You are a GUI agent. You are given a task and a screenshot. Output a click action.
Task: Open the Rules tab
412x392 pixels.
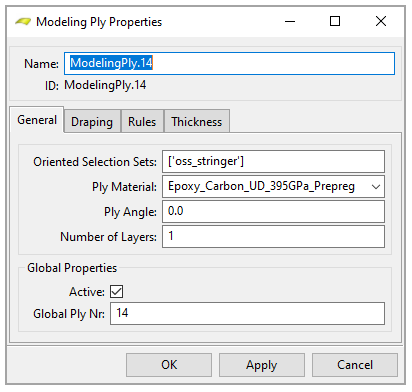coord(142,122)
